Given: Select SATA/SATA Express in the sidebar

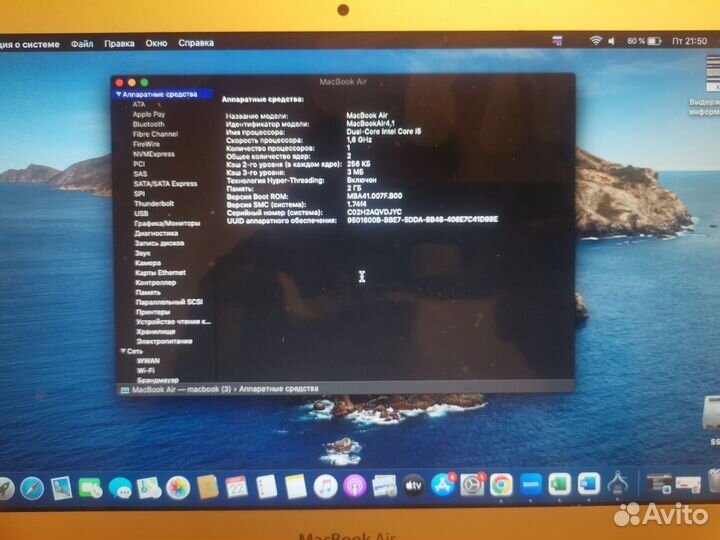Looking at the screenshot, I should 165,184.
